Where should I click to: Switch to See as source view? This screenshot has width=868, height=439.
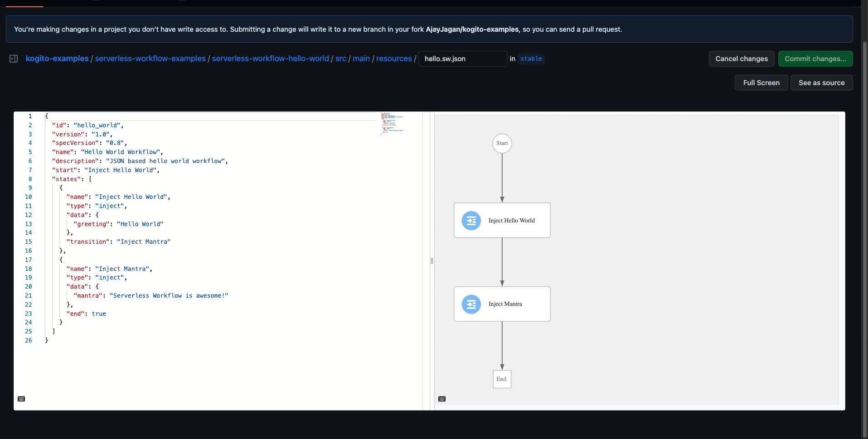click(x=821, y=82)
